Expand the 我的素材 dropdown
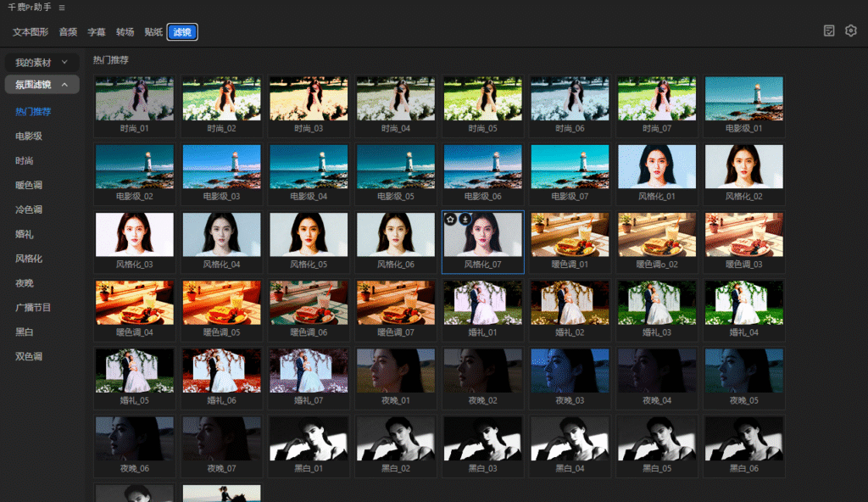 pyautogui.click(x=42, y=63)
